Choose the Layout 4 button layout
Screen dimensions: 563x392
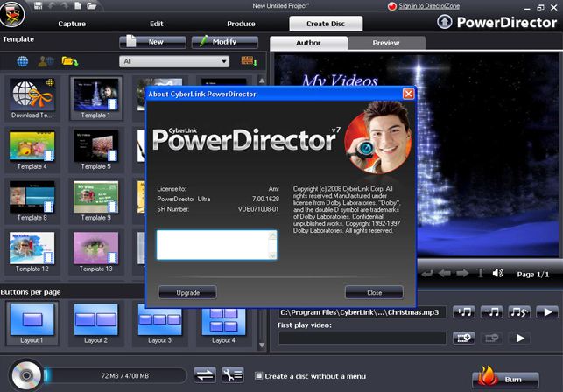click(x=223, y=325)
